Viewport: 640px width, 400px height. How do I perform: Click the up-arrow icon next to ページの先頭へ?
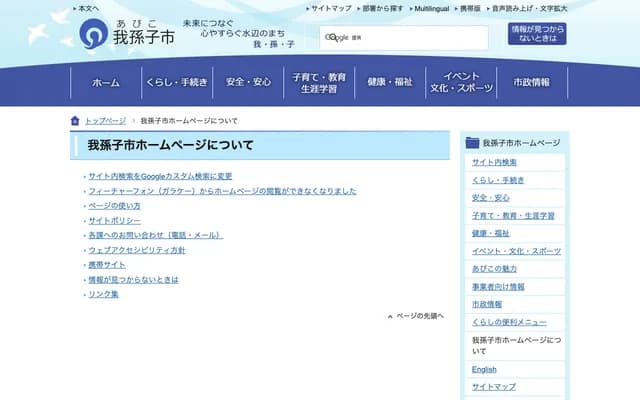pyautogui.click(x=390, y=316)
